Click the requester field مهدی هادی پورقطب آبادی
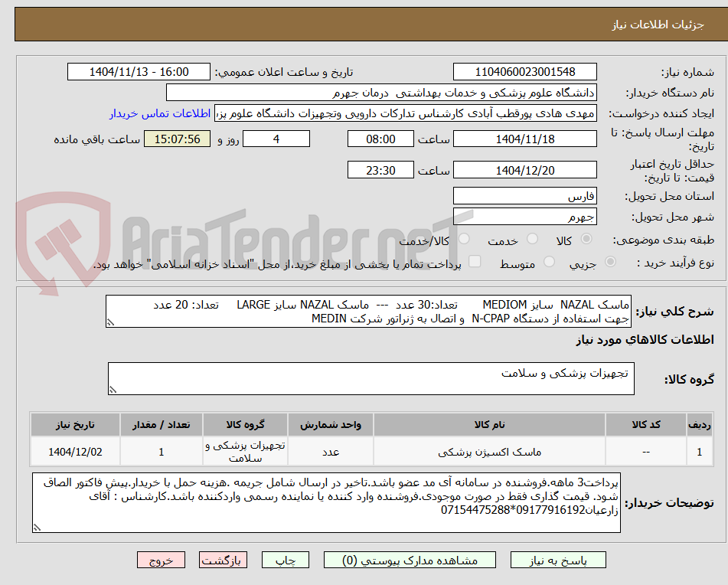 (x=405, y=114)
